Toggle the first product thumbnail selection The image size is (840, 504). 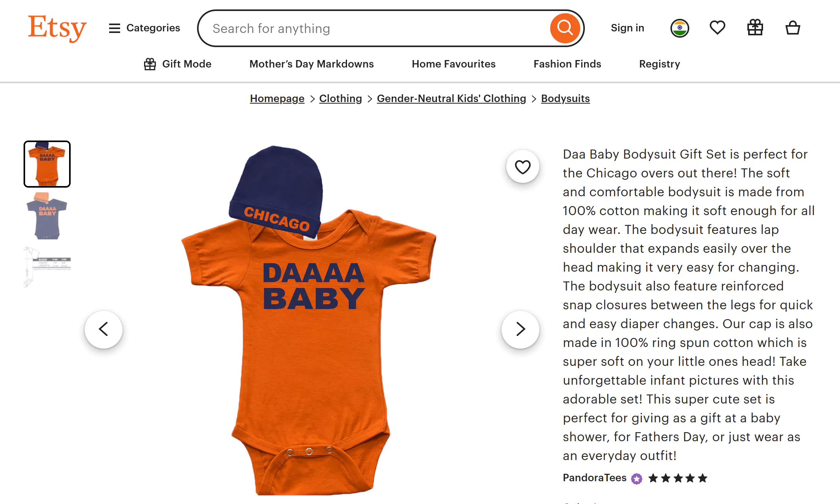pos(47,164)
